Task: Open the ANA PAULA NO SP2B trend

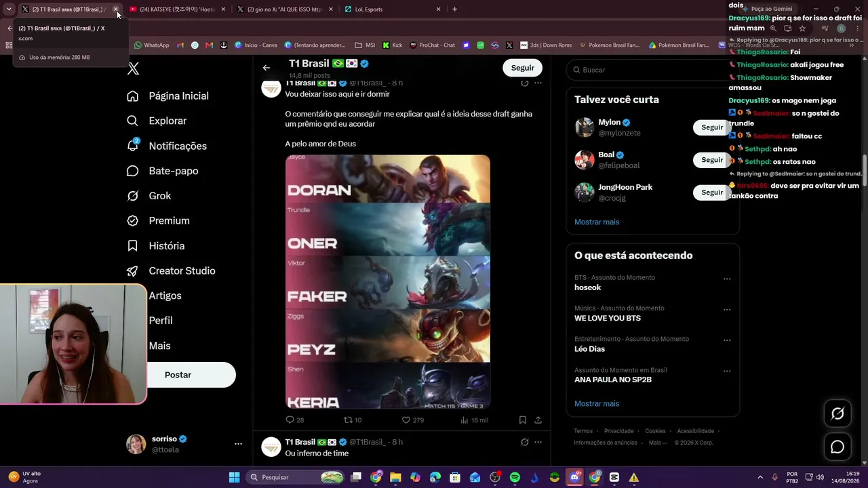Action: coord(613,380)
